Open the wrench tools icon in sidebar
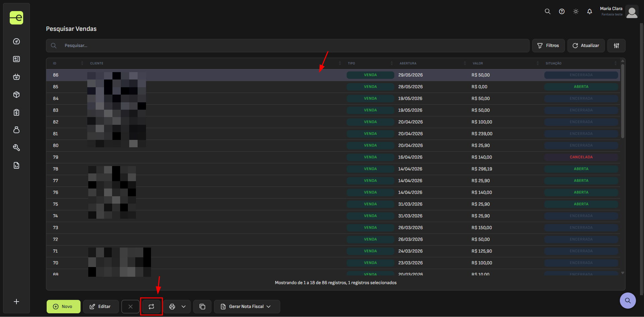Image resolution: width=644 pixels, height=317 pixels. 16,148
